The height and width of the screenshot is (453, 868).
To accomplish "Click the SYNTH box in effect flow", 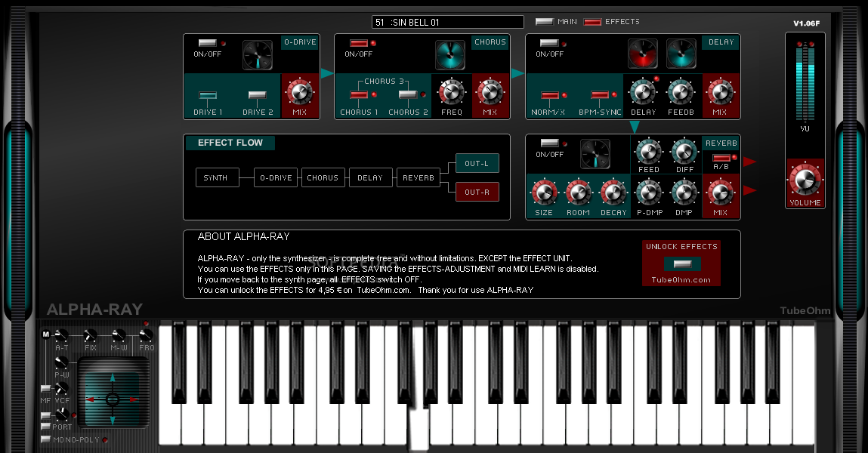I will click(x=218, y=177).
